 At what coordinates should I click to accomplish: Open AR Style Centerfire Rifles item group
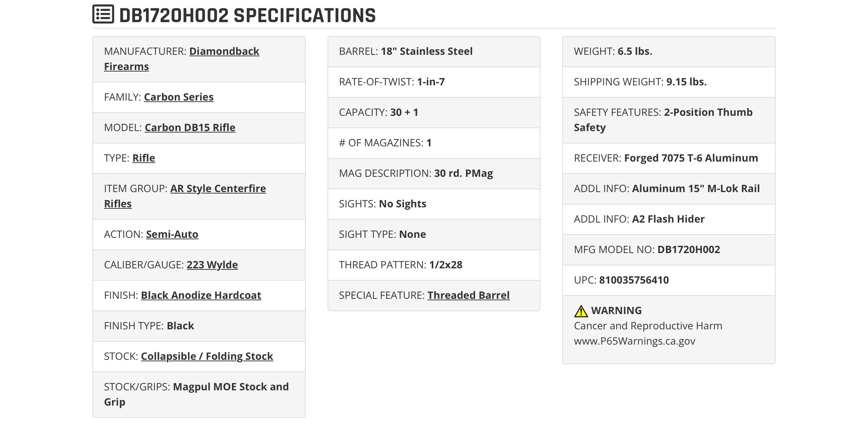[185, 196]
